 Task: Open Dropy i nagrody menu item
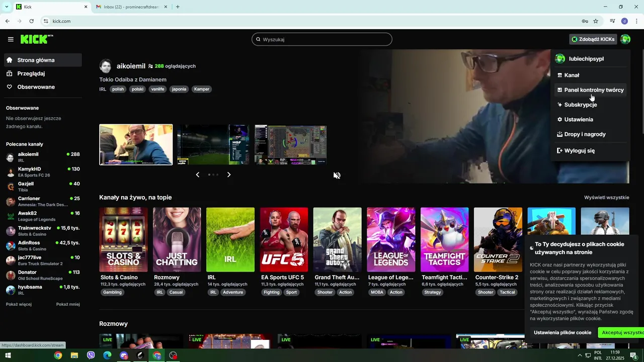[x=590, y=134]
